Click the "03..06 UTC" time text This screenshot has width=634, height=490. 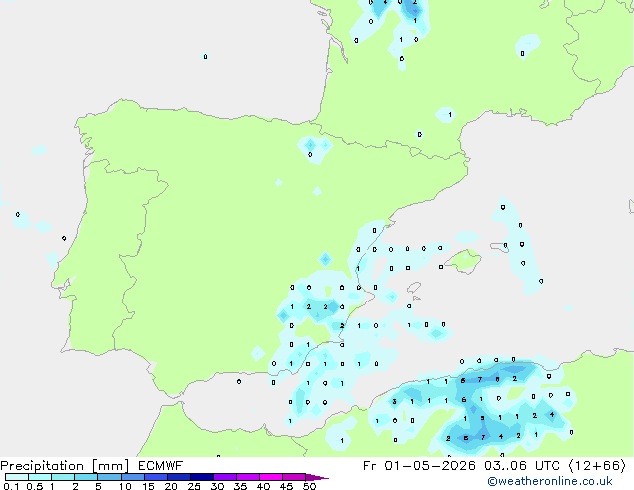[x=522, y=466]
